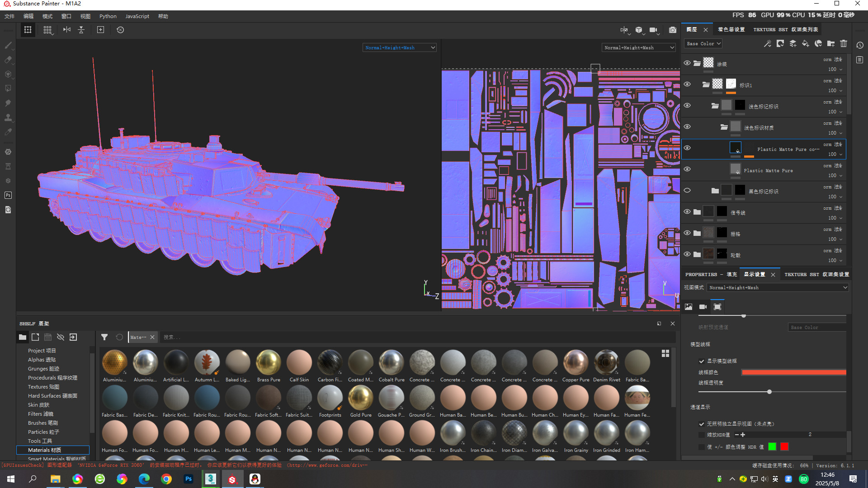Click the add fill layer bucket icon
This screenshot has height=488, width=868.
point(806,44)
